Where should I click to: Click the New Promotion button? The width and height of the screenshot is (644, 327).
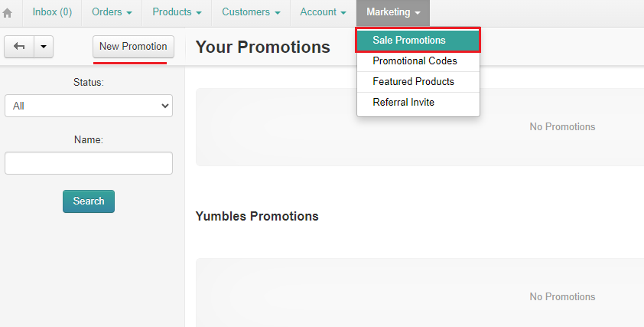point(133,47)
